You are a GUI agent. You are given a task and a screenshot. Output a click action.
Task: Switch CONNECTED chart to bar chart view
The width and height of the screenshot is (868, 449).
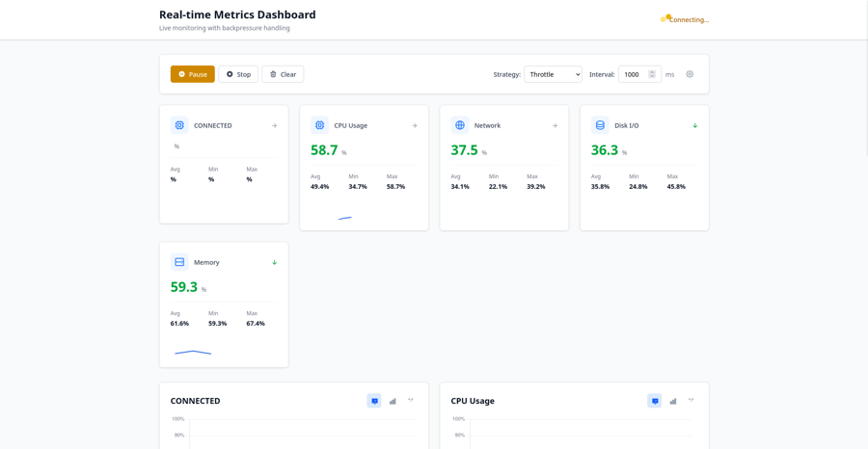[393, 401]
